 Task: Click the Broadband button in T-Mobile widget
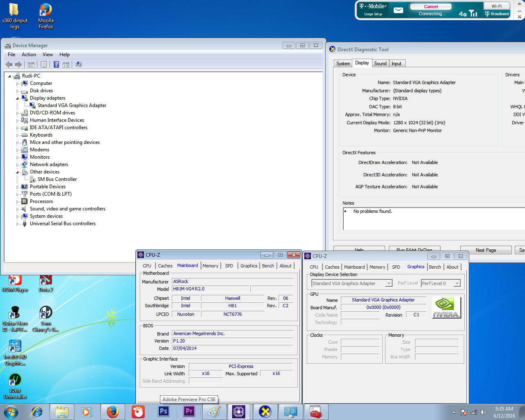pyautogui.click(x=496, y=14)
